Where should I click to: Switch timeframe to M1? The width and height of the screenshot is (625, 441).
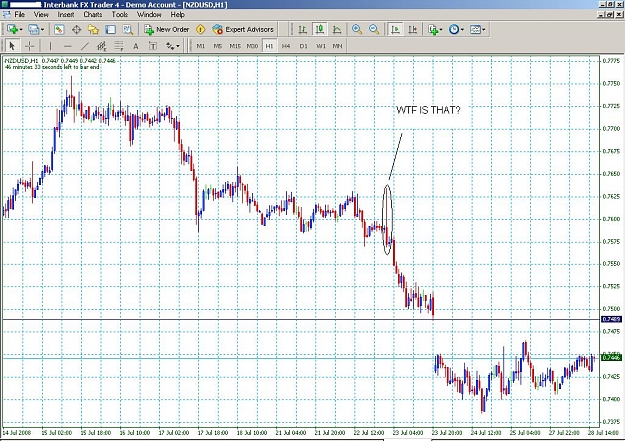click(x=200, y=46)
